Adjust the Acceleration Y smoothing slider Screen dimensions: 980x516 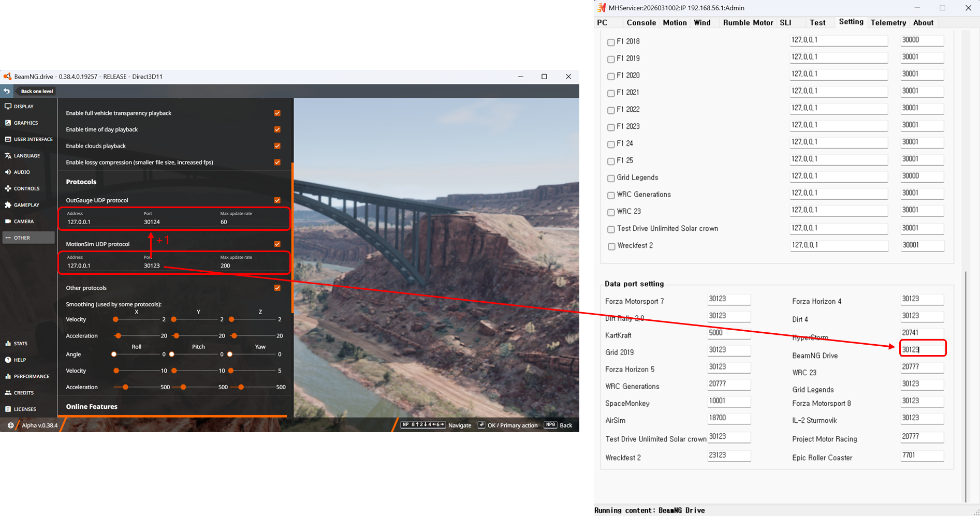coord(195,336)
